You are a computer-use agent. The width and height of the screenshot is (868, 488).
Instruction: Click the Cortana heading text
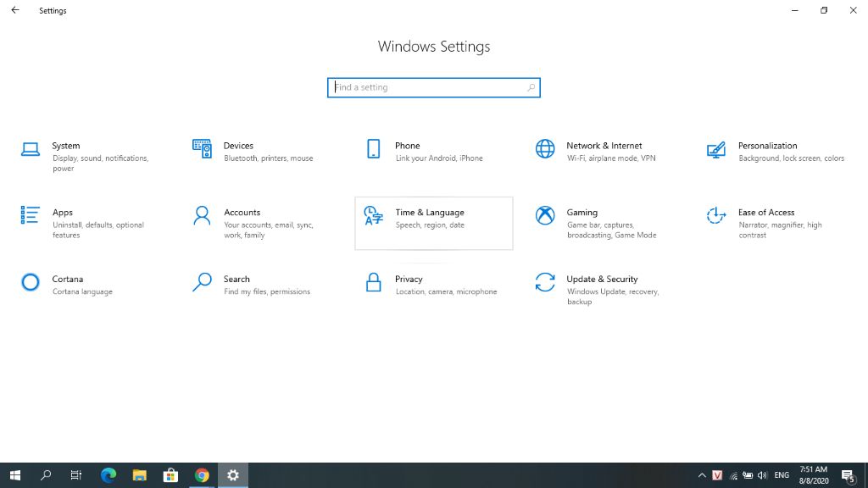[x=68, y=279]
